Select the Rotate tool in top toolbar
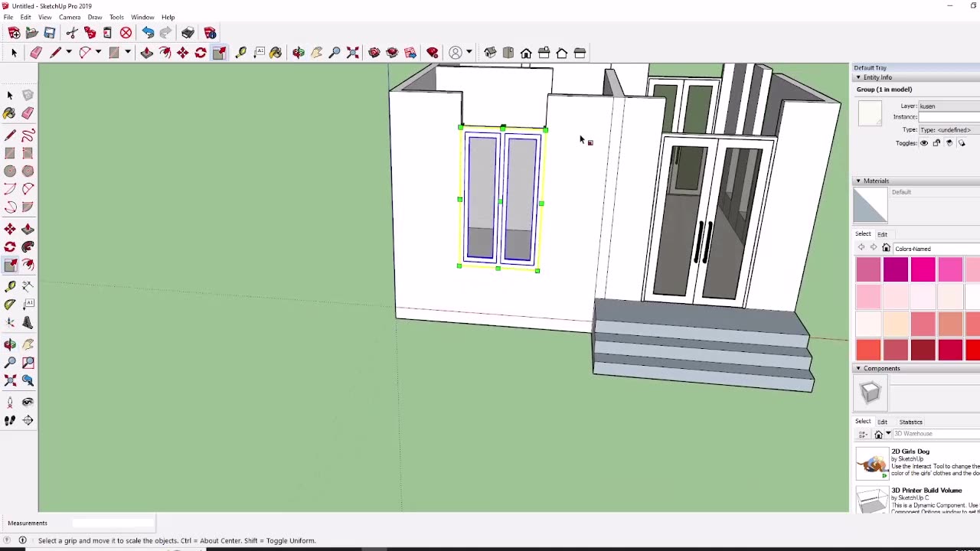 pos(201,53)
